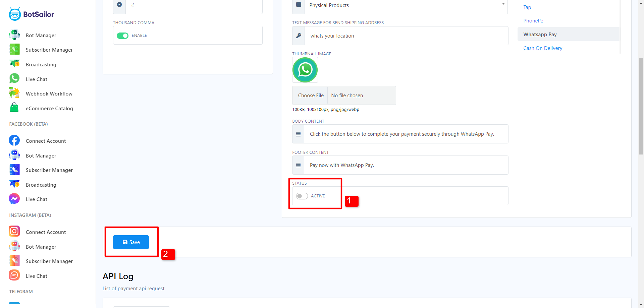
Task: Open the PhonePe payment tab
Action: point(533,21)
